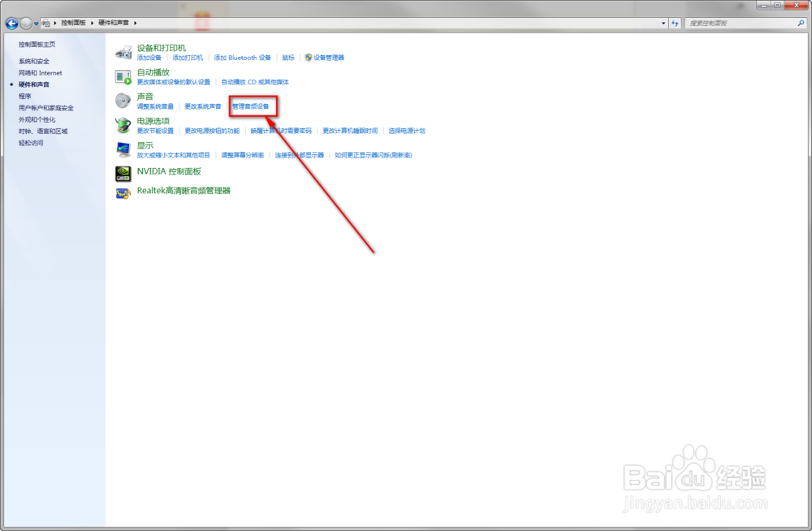812x531 pixels.
Task: Open 电源选项 heading
Action: [153, 121]
